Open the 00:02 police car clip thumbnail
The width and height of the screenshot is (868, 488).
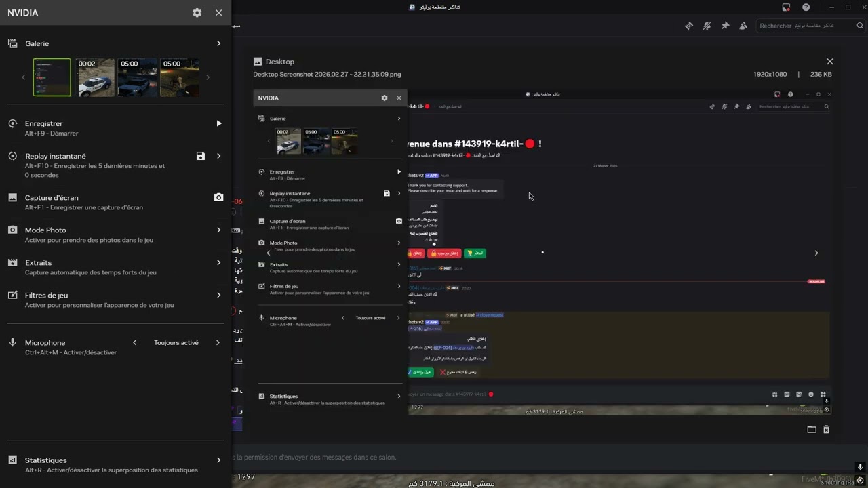(x=95, y=77)
